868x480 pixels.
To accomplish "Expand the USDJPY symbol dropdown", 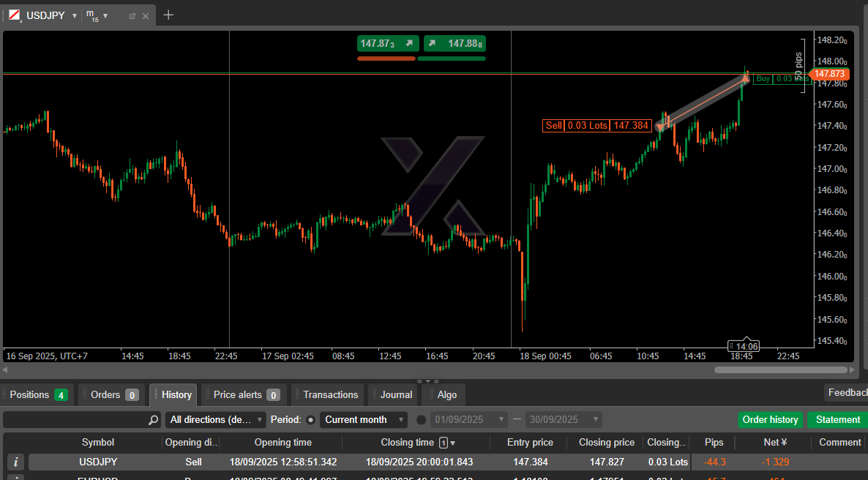I will click(75, 15).
